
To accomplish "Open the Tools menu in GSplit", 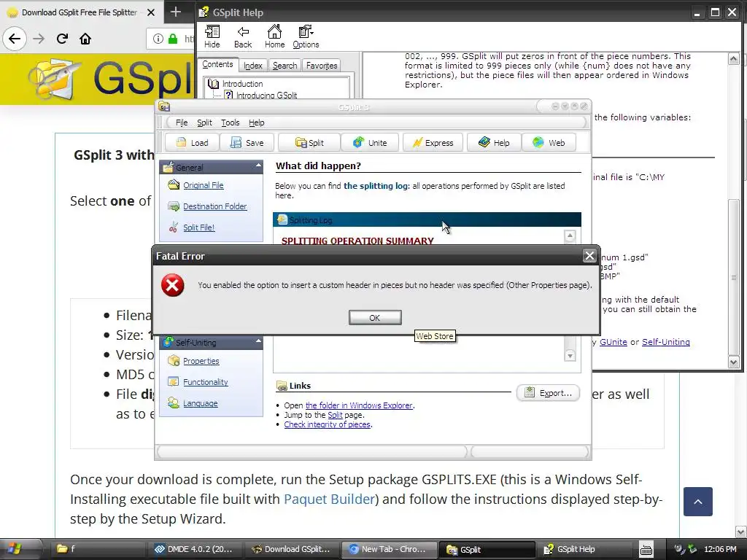I will point(230,122).
